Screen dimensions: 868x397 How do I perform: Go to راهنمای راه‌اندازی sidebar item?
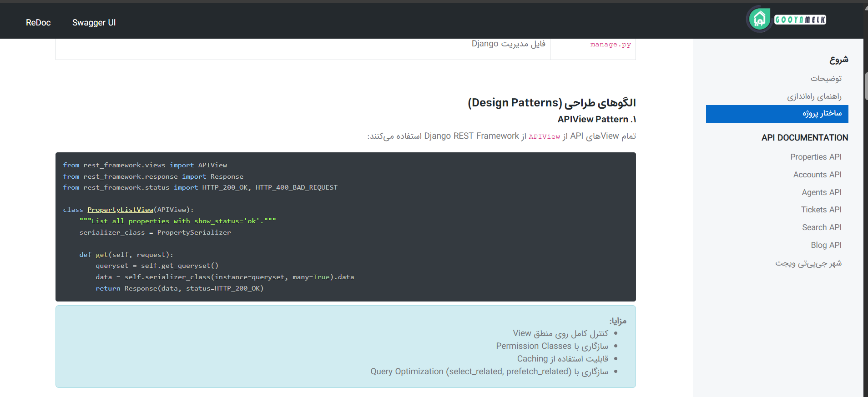tap(814, 96)
